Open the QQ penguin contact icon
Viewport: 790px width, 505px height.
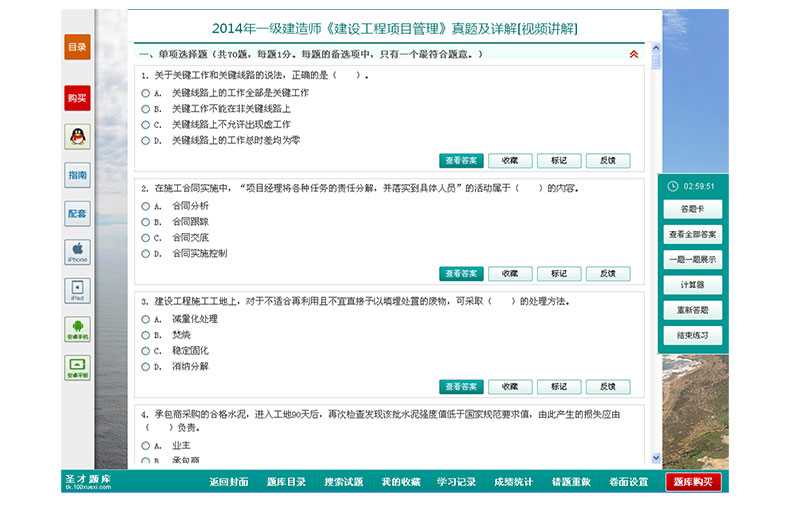click(x=77, y=137)
